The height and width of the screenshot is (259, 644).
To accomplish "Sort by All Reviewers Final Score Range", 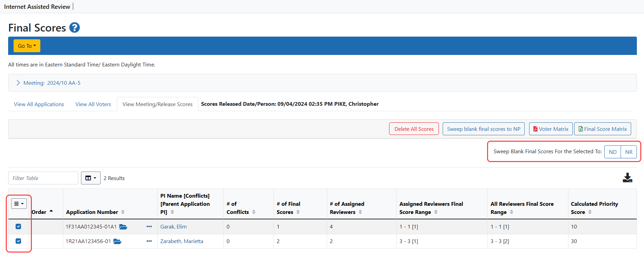I will pos(511,212).
